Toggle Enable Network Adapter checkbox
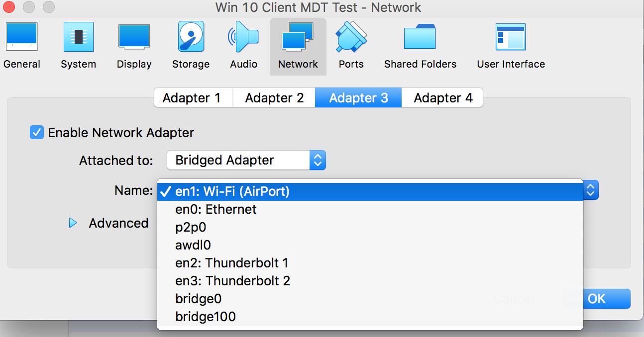The width and height of the screenshot is (644, 337). click(x=37, y=133)
